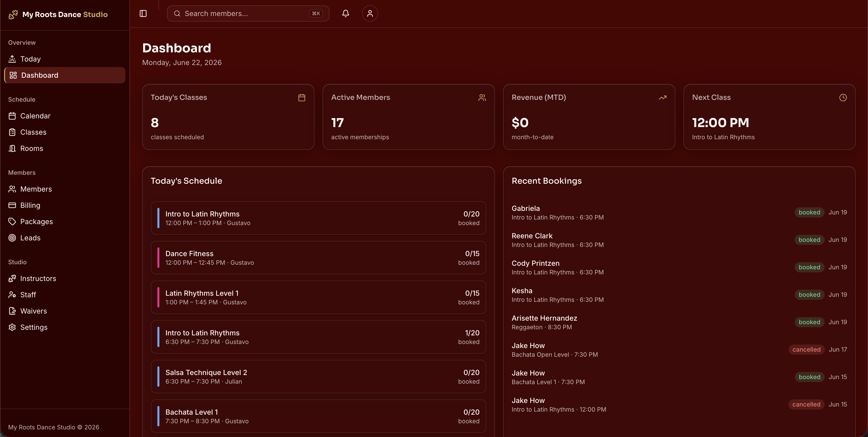
Task: Focus the Search members field
Action: (x=248, y=13)
